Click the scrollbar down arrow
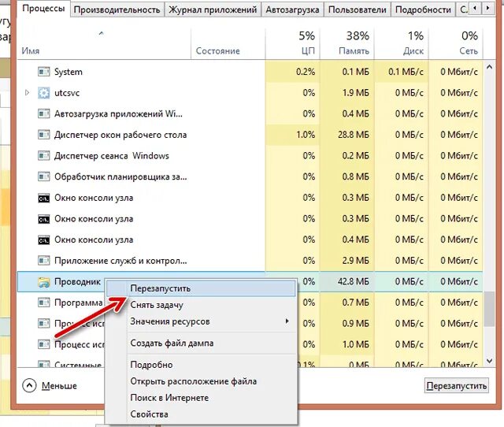 (489, 361)
